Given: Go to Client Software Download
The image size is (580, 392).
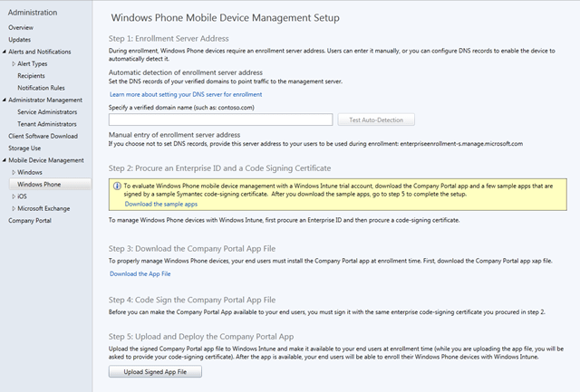Looking at the screenshot, I should (43, 137).
